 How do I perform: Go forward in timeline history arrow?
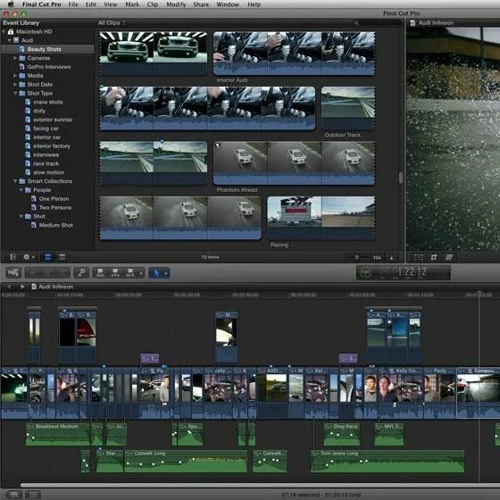point(22,287)
